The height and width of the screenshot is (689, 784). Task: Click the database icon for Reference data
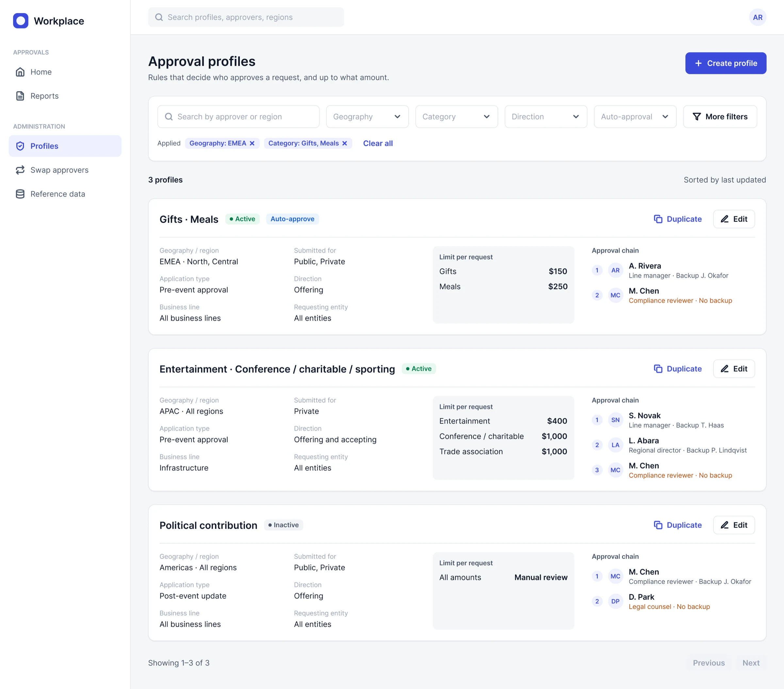click(20, 194)
